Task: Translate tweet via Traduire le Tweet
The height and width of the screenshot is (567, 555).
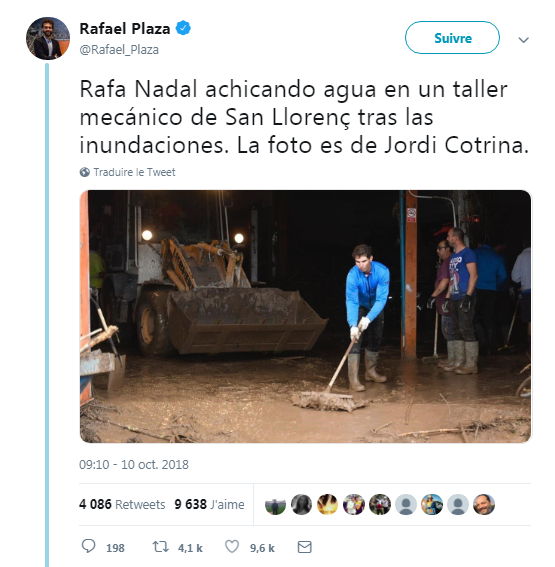Action: pos(134,172)
